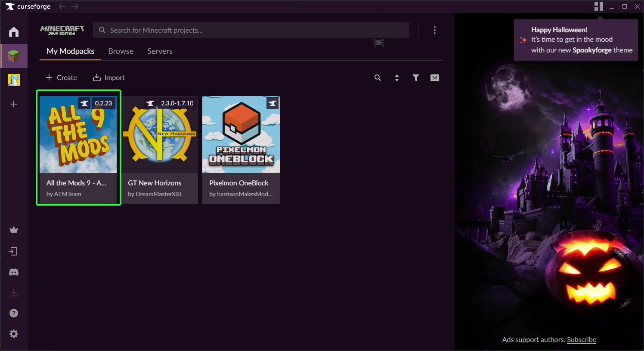This screenshot has width=644, height=351.
Task: Click the search magnifier above modpacks
Action: (x=378, y=78)
